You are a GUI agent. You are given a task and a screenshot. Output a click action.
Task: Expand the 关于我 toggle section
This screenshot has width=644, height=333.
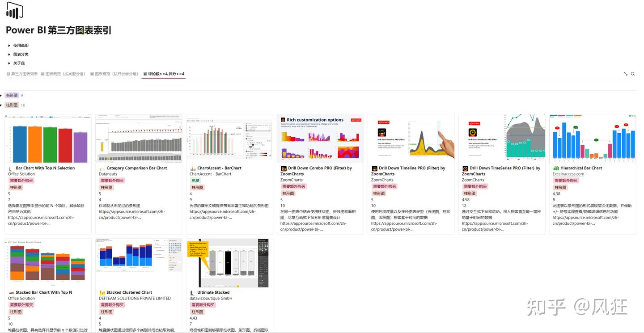[x=9, y=63]
